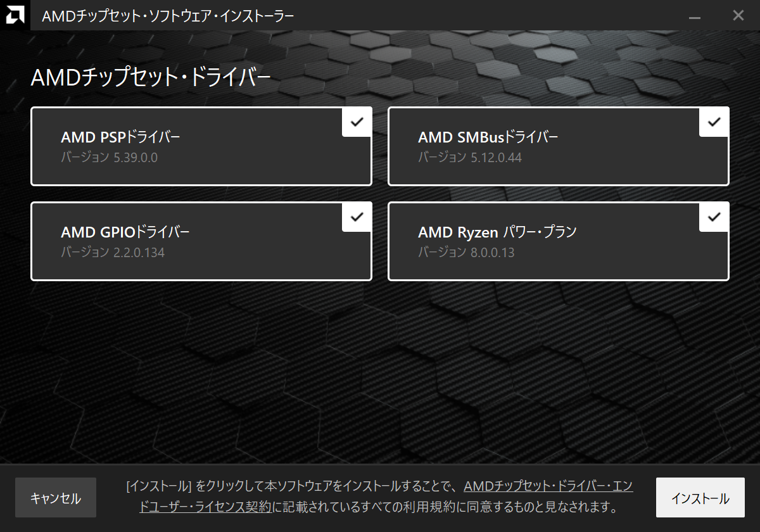This screenshot has height=532, width=760.
Task: Click the AMD logo in title bar
Action: [x=15, y=15]
